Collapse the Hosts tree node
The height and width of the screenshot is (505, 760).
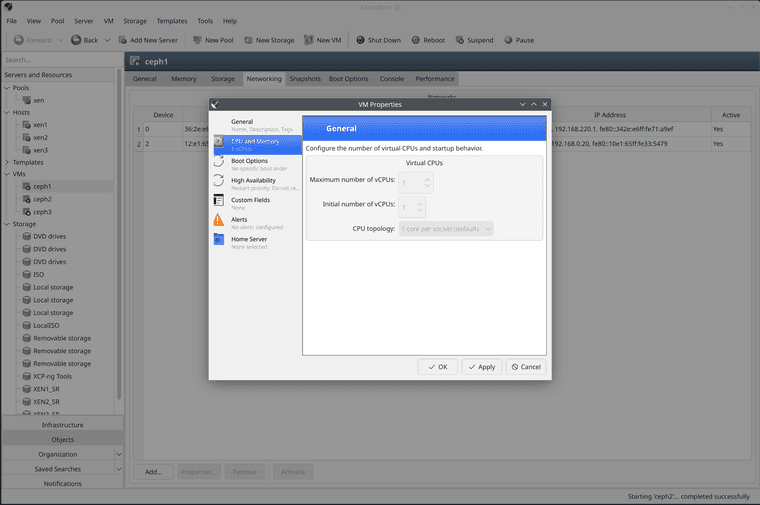click(x=8, y=112)
